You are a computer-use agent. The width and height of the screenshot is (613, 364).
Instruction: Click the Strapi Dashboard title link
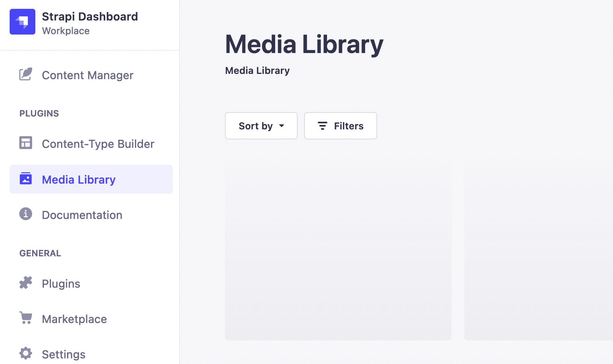point(90,16)
